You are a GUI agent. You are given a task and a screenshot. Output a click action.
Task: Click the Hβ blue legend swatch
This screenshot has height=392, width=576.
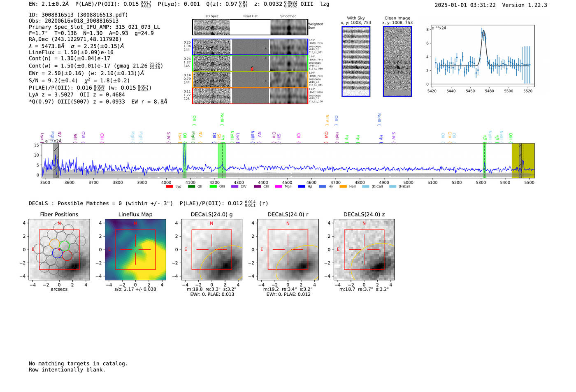302,187
